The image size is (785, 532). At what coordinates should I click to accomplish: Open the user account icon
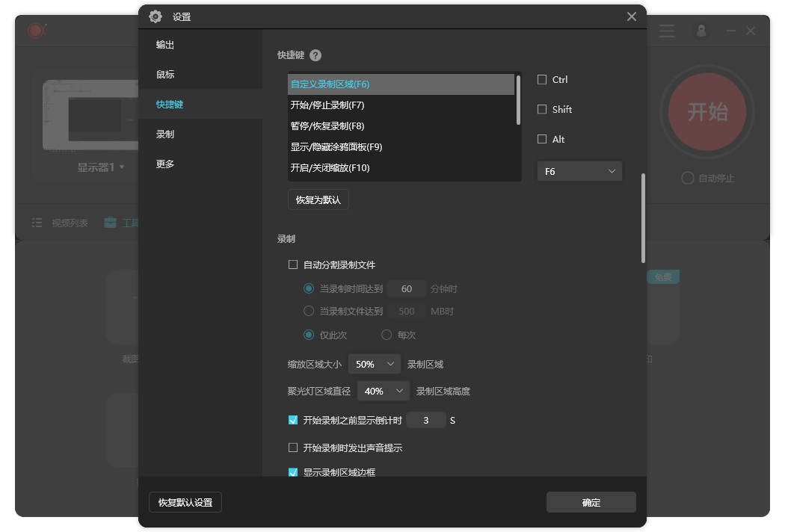coord(701,31)
